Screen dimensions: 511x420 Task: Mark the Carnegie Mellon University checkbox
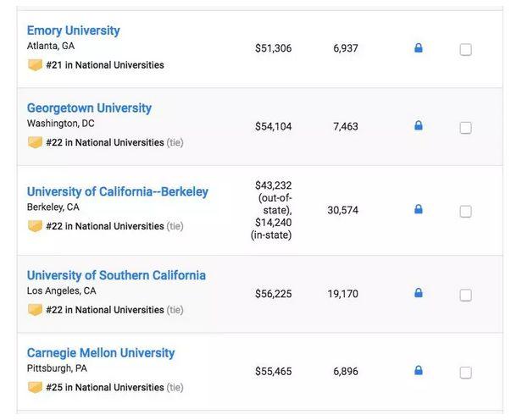click(x=465, y=372)
